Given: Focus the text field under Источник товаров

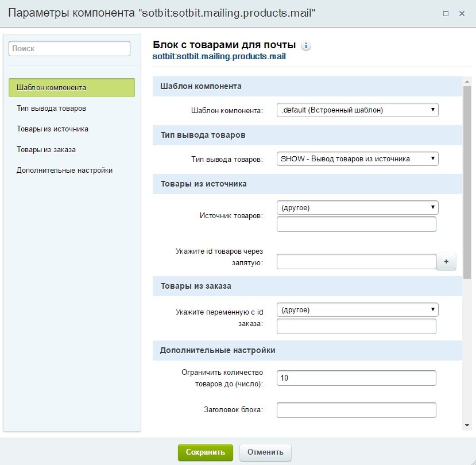Looking at the screenshot, I should pos(357,224).
